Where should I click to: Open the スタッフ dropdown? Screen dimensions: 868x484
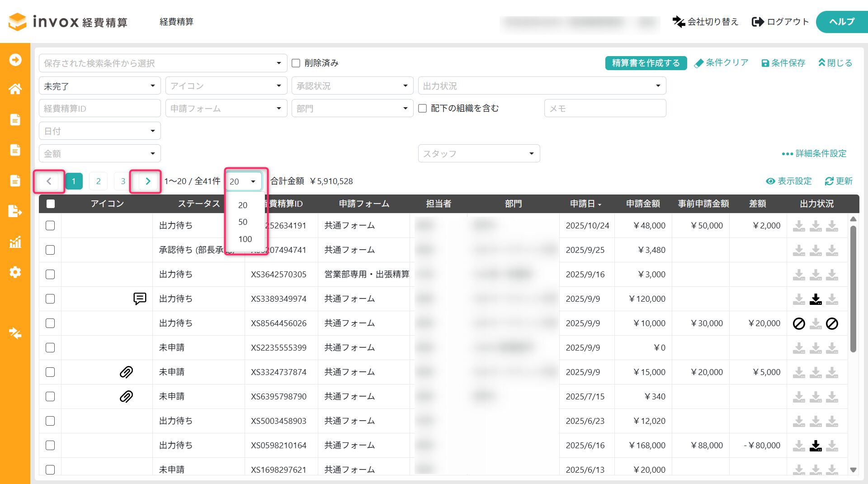click(x=479, y=154)
